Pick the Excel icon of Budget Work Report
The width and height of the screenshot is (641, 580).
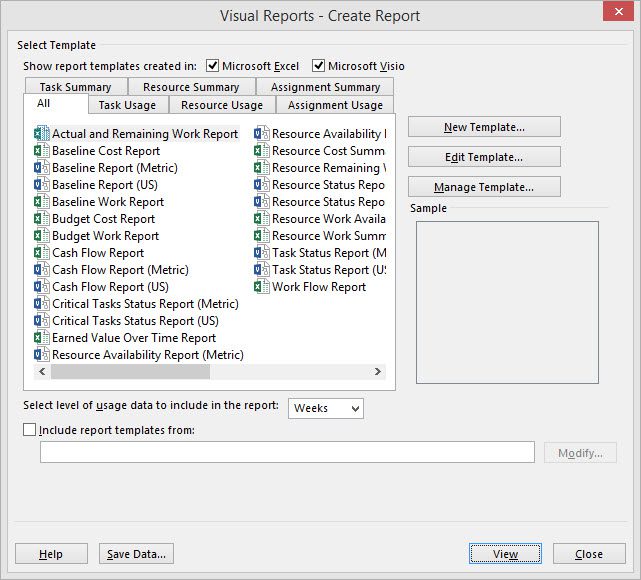pos(42,236)
